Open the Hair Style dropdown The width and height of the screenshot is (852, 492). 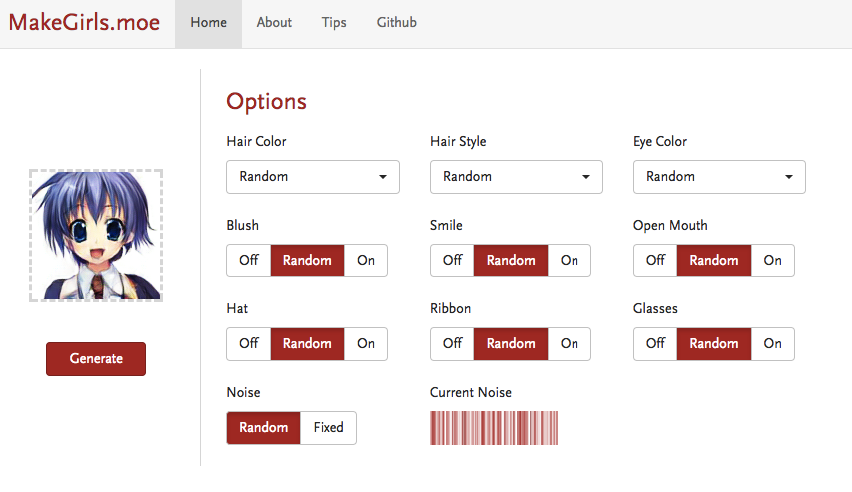(x=516, y=177)
